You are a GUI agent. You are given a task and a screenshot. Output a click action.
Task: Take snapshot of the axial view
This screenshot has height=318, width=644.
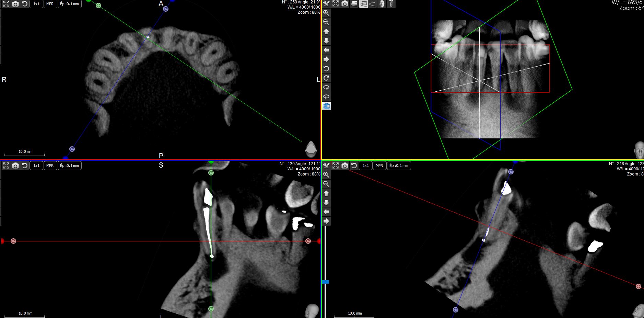[15, 4]
